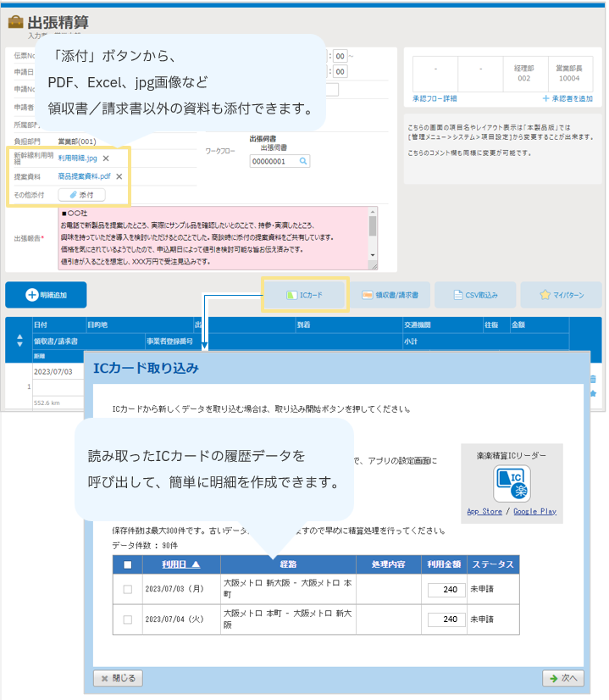Viewport: 609px width, 700px height.
Task: Click the row reorder arrows in details header
Action: tap(20, 341)
